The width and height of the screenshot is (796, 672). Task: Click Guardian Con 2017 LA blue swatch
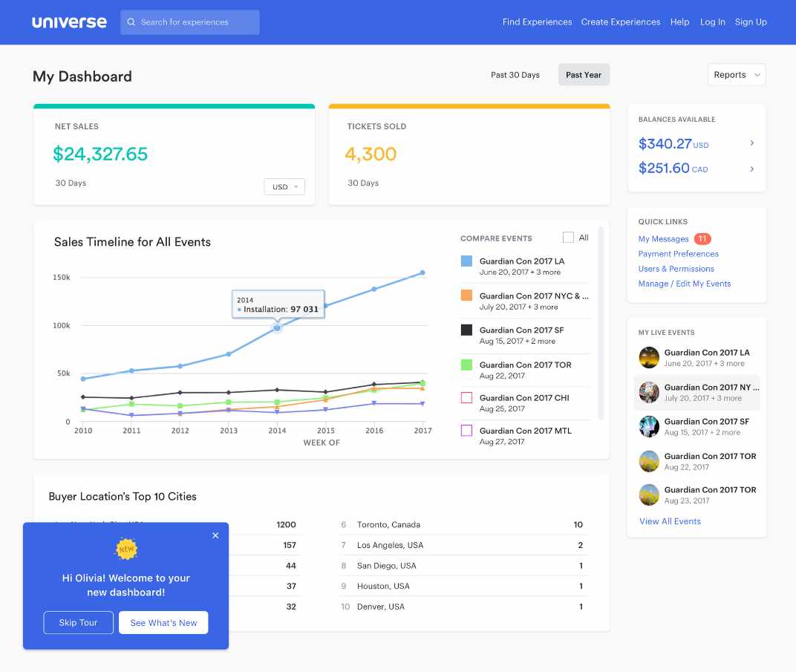(x=466, y=261)
